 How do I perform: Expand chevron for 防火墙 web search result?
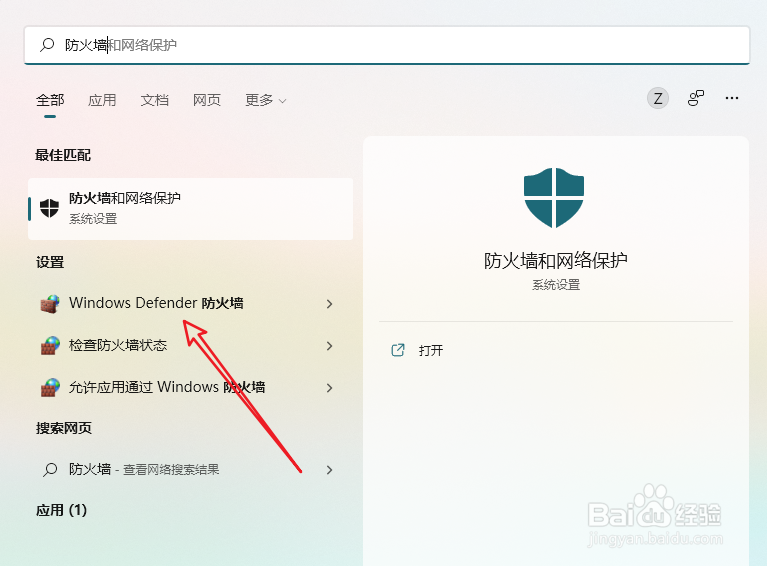coord(329,470)
